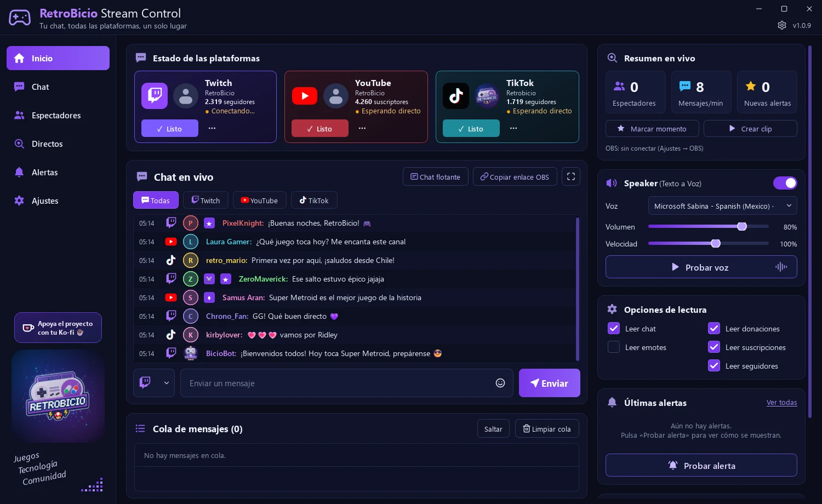This screenshot has height=504, width=822.
Task: Disable the Speaker text-to-voice switch
Action: click(x=785, y=183)
